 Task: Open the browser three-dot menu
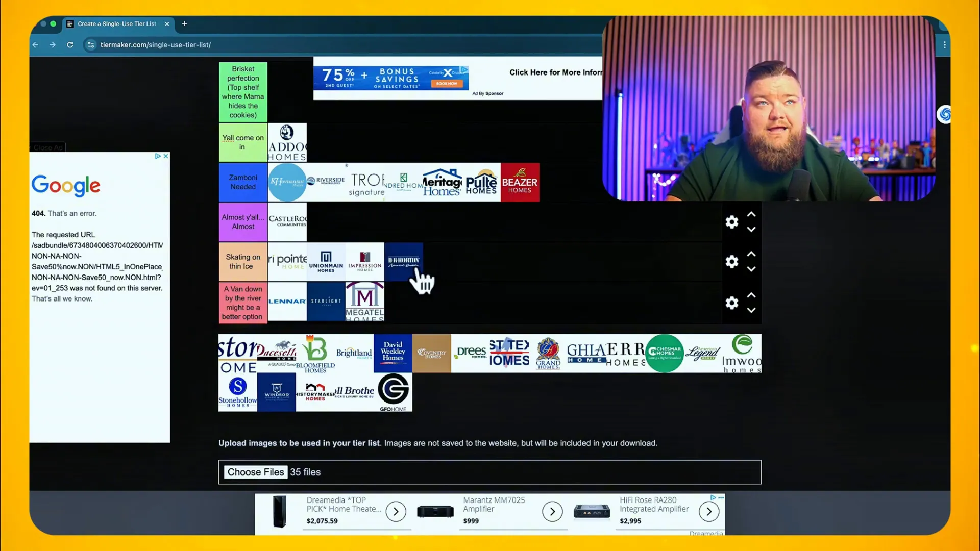pyautogui.click(x=945, y=45)
